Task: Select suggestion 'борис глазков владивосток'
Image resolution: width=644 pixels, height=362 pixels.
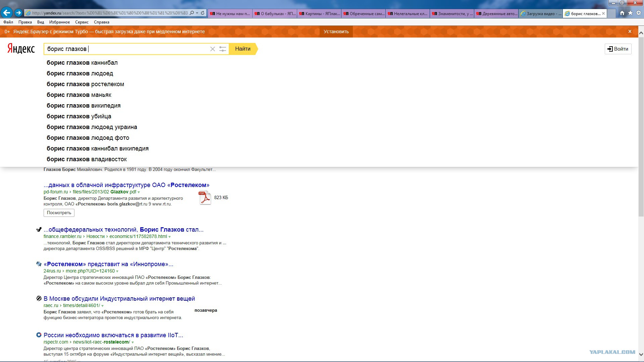Action: [87, 159]
